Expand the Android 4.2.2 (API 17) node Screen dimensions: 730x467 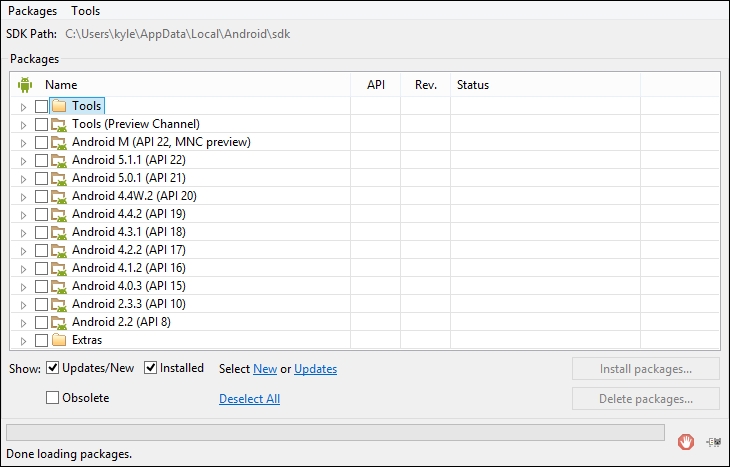click(x=23, y=251)
